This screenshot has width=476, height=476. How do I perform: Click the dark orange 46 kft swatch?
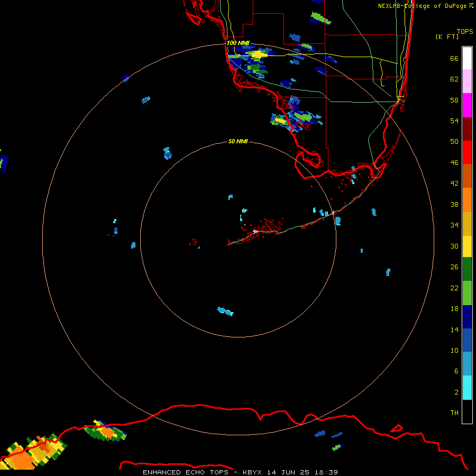point(467,176)
